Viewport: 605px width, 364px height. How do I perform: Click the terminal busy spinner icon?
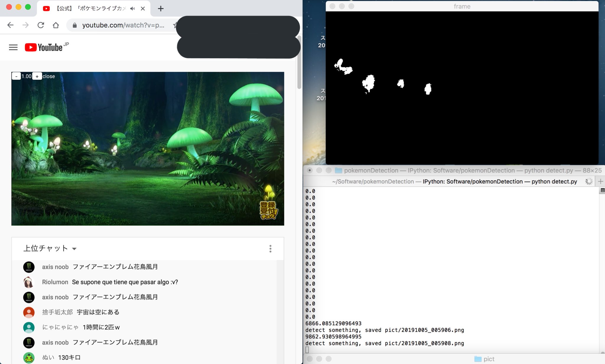point(589,181)
